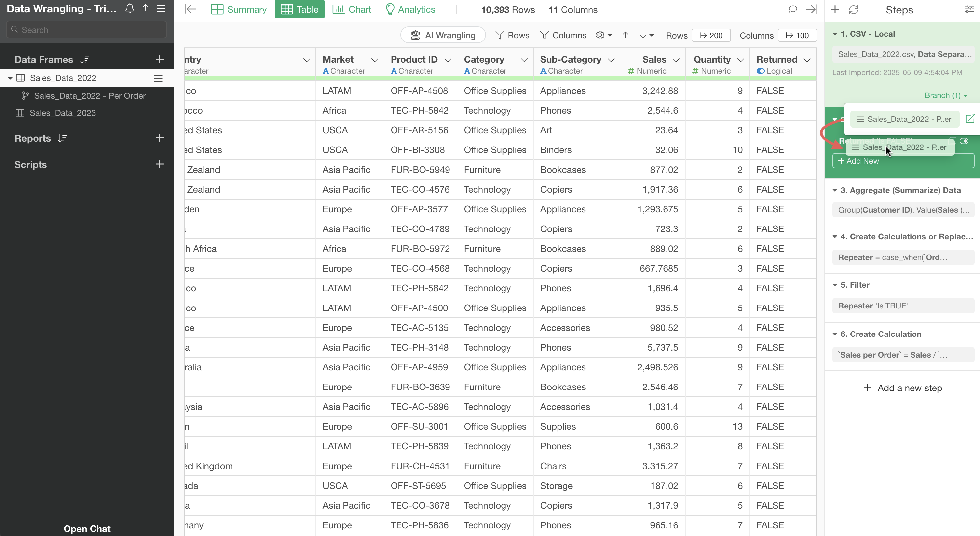This screenshot has width=980, height=536.
Task: Open the Category column dropdown menu
Action: coord(524,60)
